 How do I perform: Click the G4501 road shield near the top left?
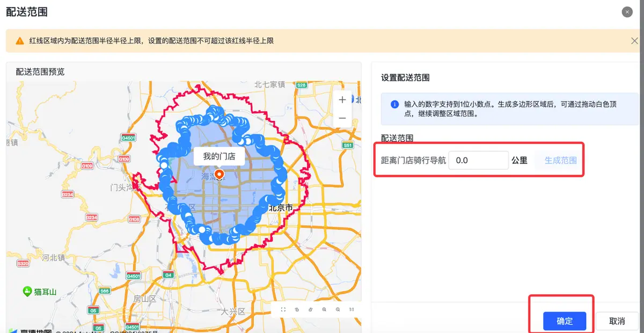(x=128, y=138)
